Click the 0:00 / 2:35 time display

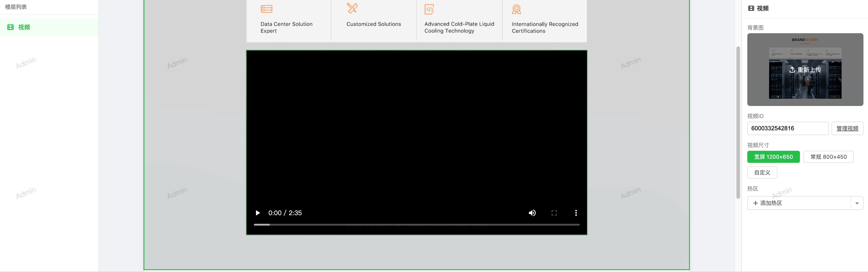tap(285, 213)
